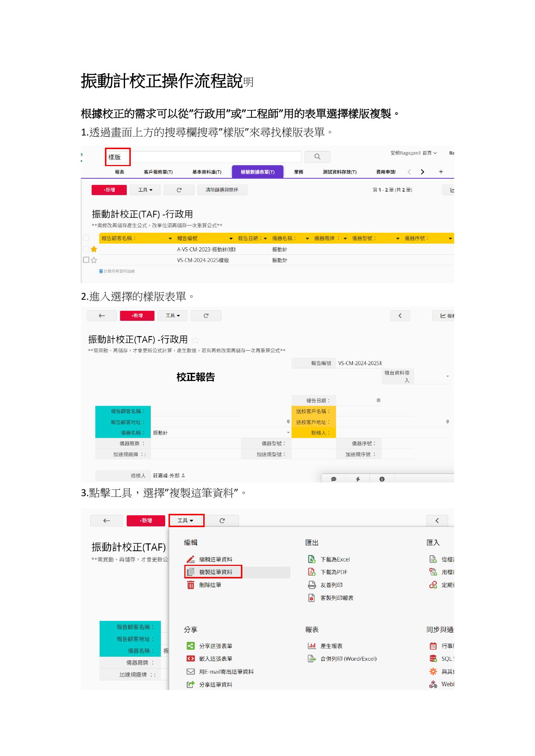Click the magnifier search icon button
535x756 pixels.
[317, 157]
